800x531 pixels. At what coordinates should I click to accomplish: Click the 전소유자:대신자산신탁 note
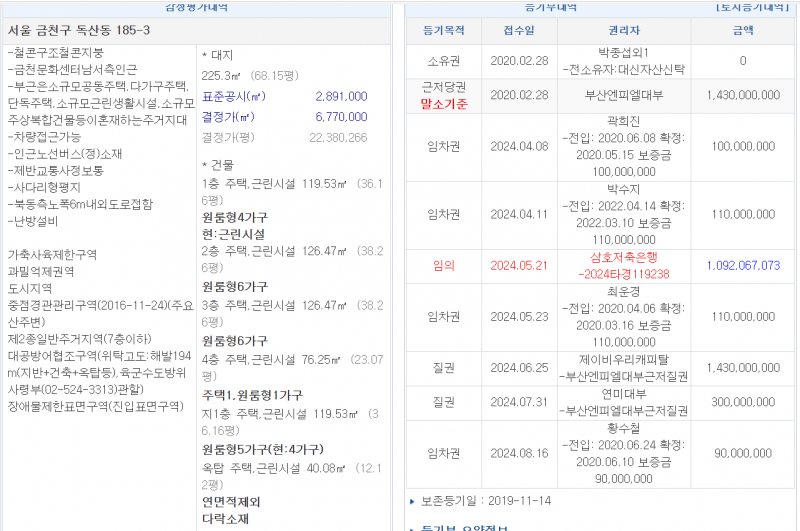click(x=624, y=70)
